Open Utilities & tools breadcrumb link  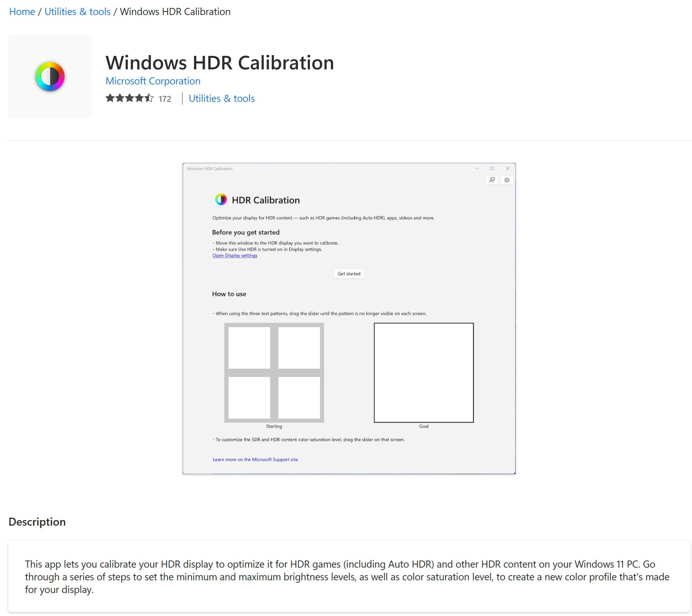point(77,12)
